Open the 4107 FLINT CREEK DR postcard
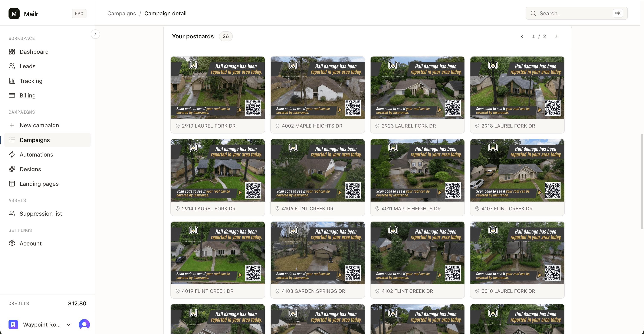 pyautogui.click(x=517, y=177)
